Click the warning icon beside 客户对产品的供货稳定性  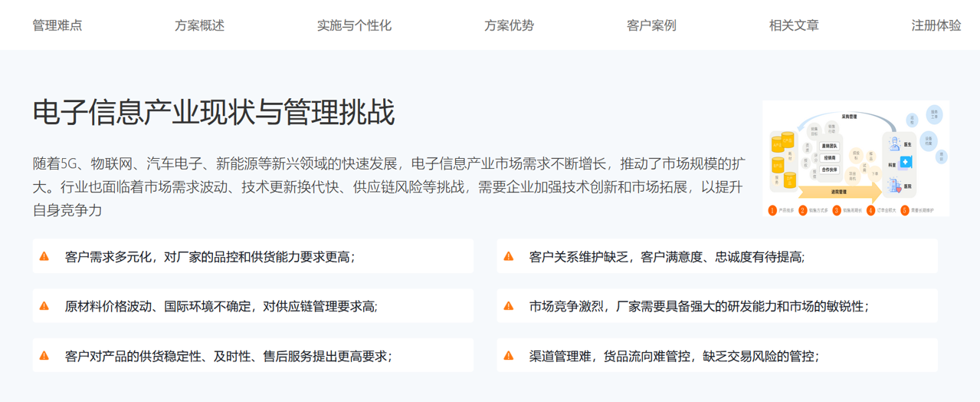pos(44,356)
